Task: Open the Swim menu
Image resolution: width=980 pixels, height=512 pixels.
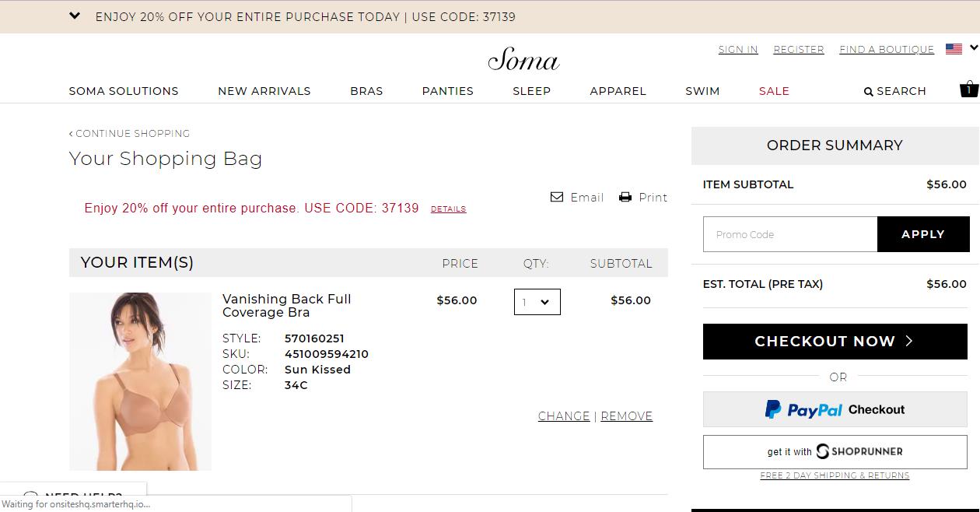Action: [x=702, y=91]
